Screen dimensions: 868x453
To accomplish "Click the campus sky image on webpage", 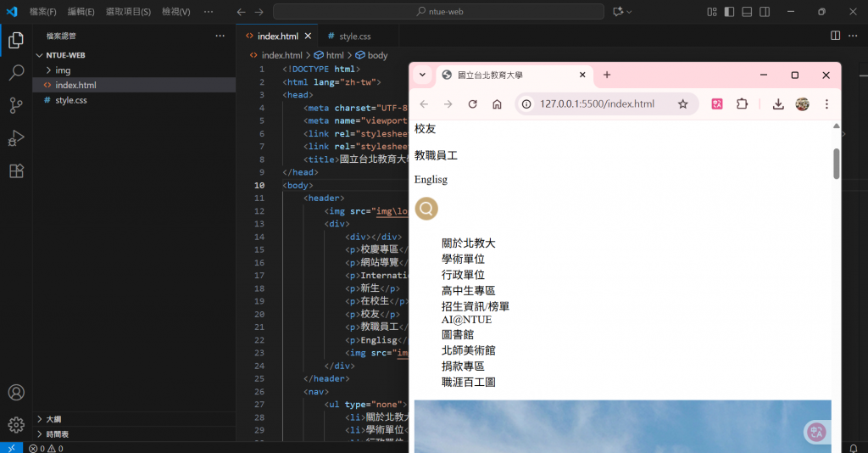I will 623,427.
